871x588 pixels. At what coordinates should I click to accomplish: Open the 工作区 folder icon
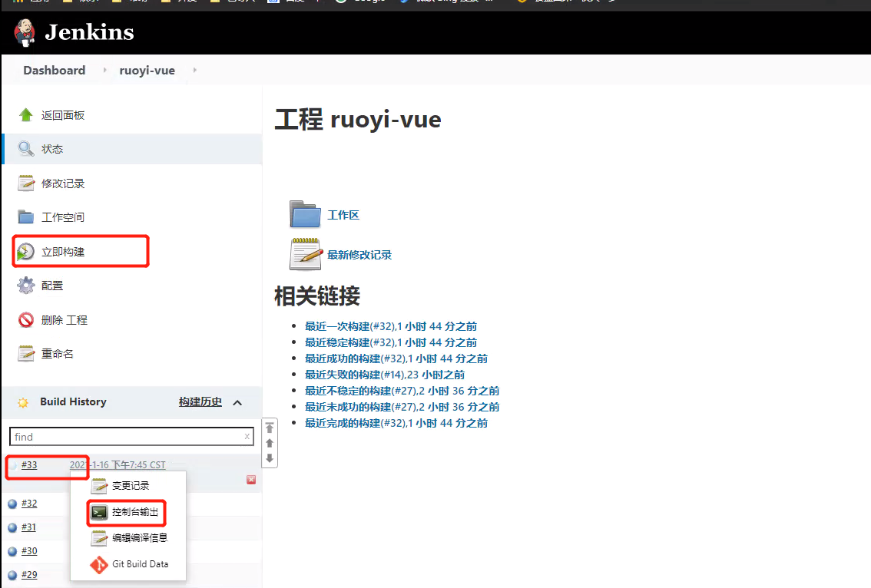[x=305, y=214]
